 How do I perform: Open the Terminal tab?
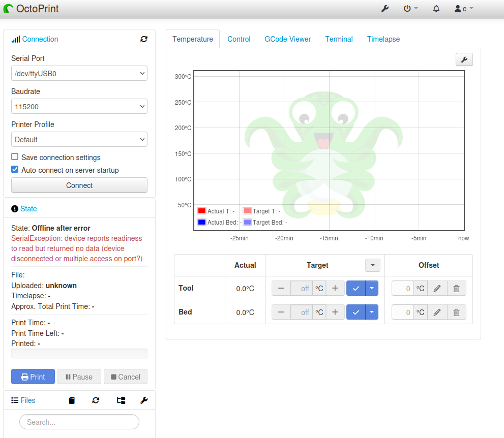(x=339, y=39)
